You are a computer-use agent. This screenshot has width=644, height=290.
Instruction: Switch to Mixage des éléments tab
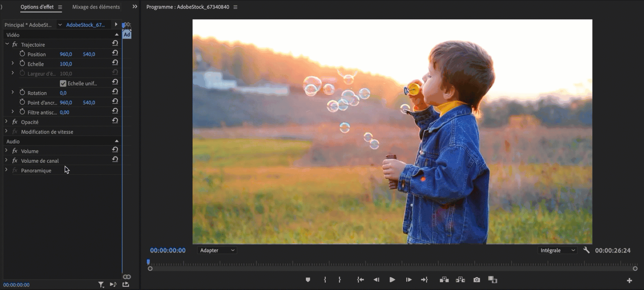(x=96, y=7)
